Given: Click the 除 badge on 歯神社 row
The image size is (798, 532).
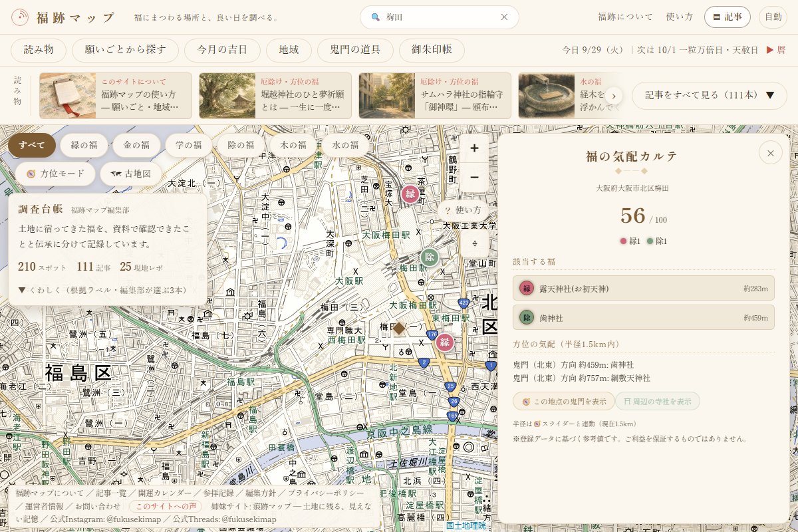Looking at the screenshot, I should [x=527, y=318].
